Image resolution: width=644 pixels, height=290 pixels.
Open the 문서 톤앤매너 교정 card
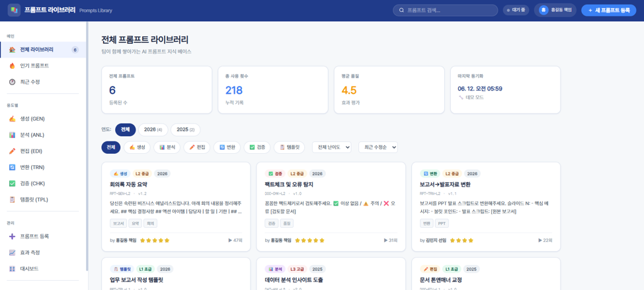(x=486, y=273)
